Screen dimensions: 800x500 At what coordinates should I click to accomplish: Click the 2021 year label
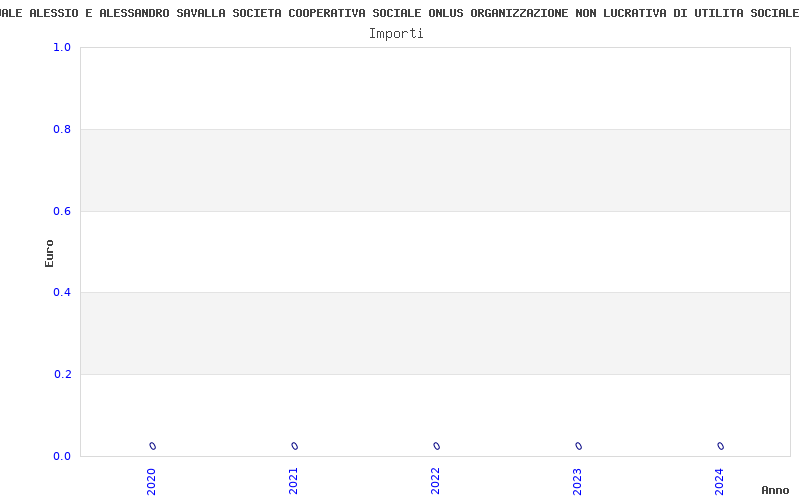(293, 482)
